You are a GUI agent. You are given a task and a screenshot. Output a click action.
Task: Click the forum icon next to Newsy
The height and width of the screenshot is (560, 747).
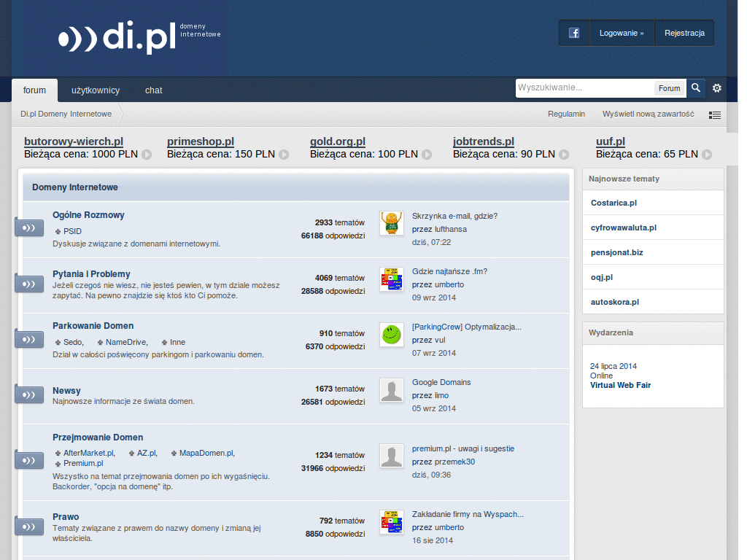(x=28, y=394)
